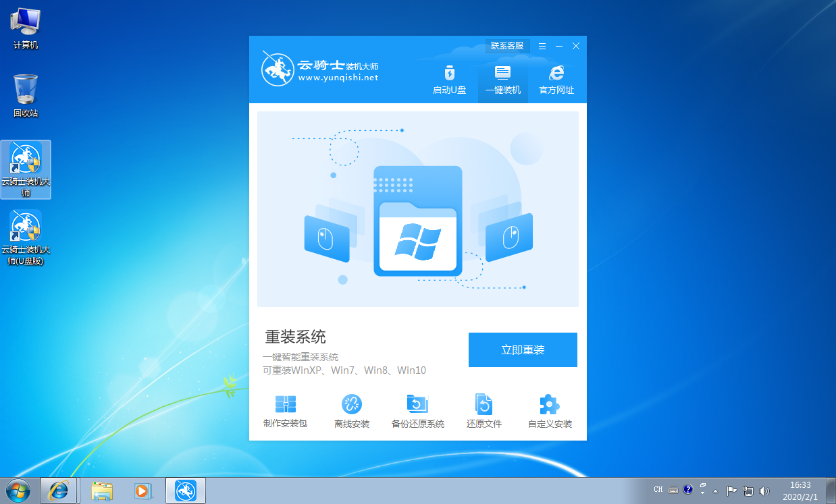
Task: Open Windows Media Player from taskbar
Action: click(x=142, y=491)
